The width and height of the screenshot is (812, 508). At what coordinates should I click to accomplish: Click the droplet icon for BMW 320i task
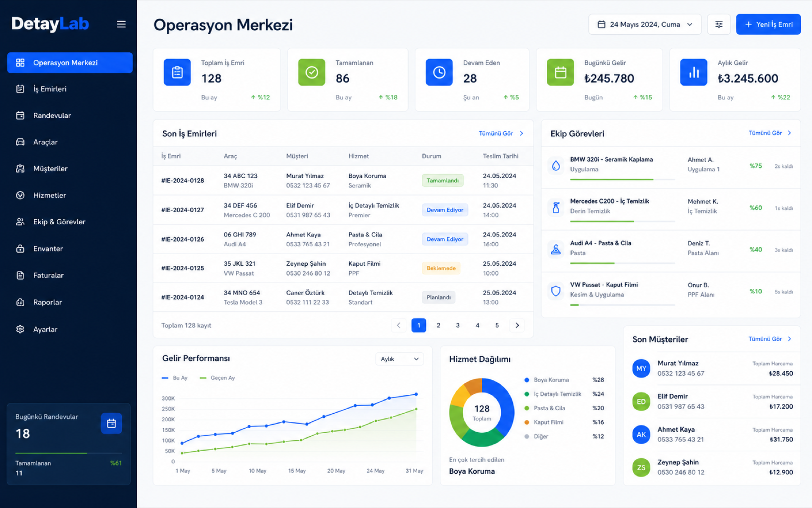[556, 166]
